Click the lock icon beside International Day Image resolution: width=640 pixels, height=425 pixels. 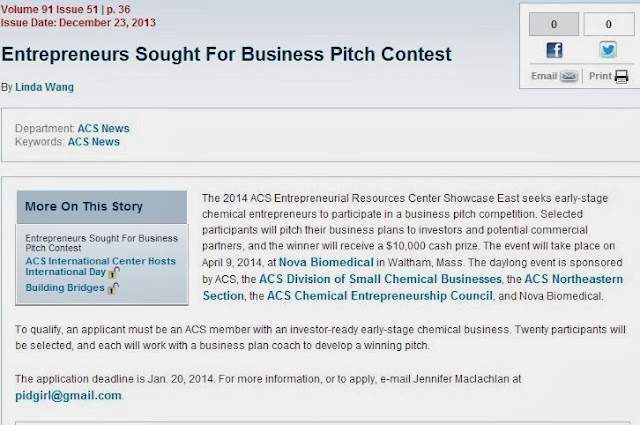click(x=114, y=273)
